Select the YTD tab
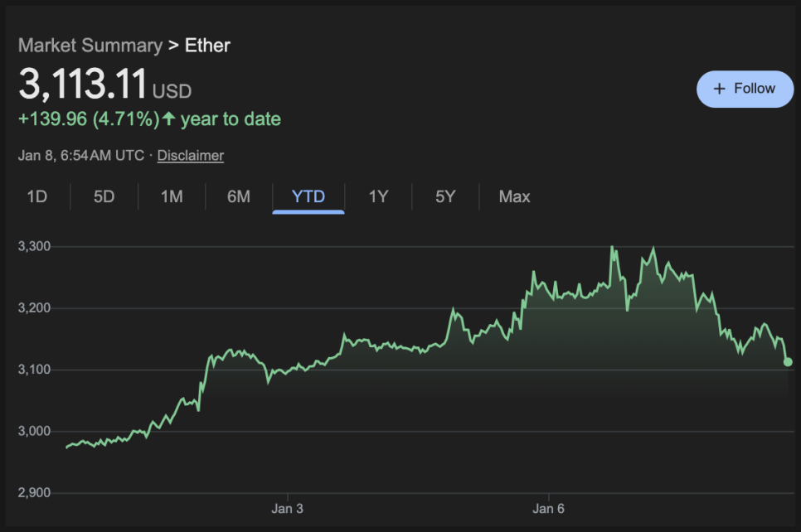801x532 pixels. tap(308, 196)
